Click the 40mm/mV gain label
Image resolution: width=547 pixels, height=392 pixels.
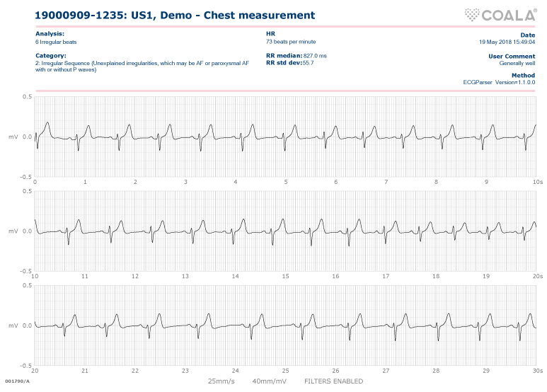tap(267, 381)
